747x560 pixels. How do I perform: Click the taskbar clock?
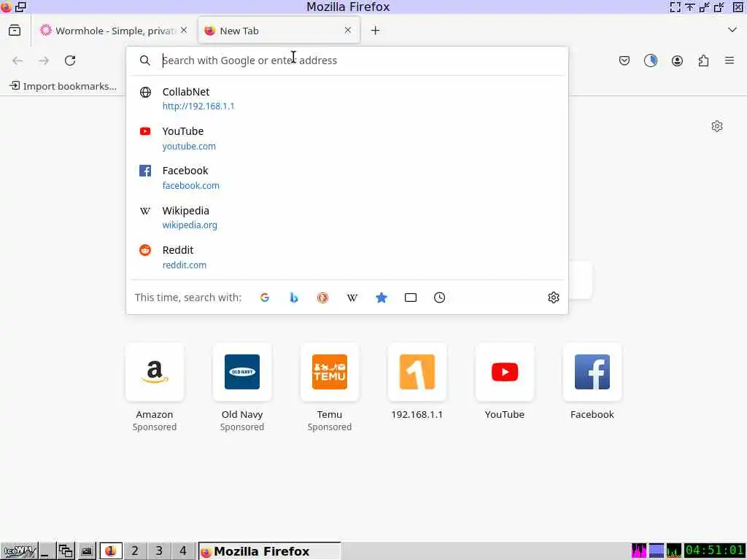tap(715, 551)
